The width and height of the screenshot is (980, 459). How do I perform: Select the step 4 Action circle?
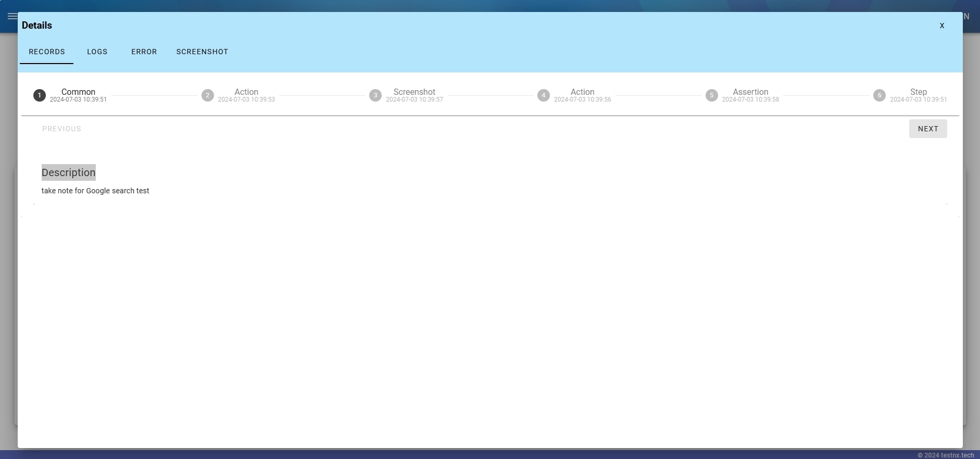pyautogui.click(x=543, y=95)
